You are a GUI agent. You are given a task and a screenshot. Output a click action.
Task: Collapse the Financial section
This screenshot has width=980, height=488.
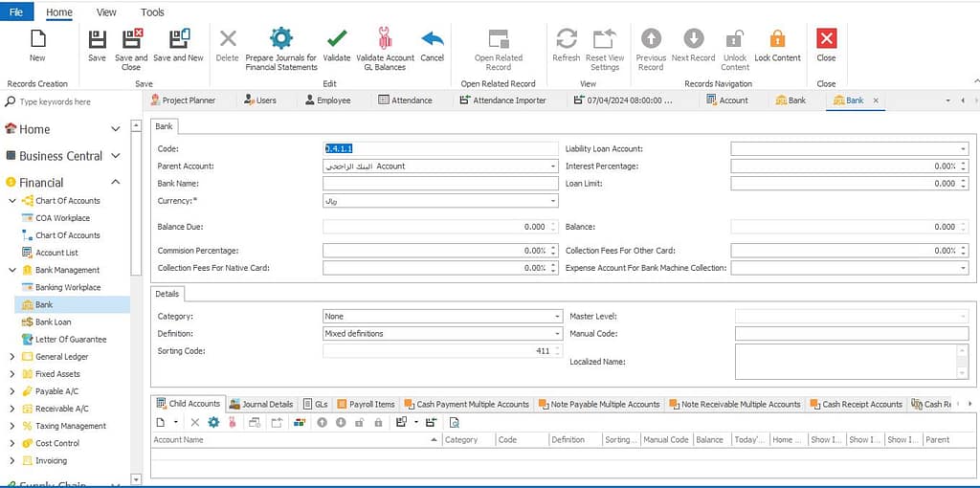tap(116, 182)
